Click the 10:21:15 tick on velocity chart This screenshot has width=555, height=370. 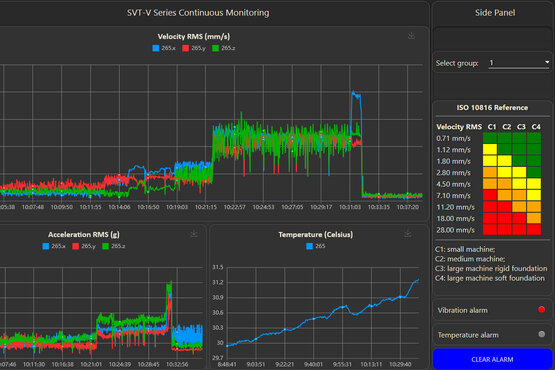206,207
